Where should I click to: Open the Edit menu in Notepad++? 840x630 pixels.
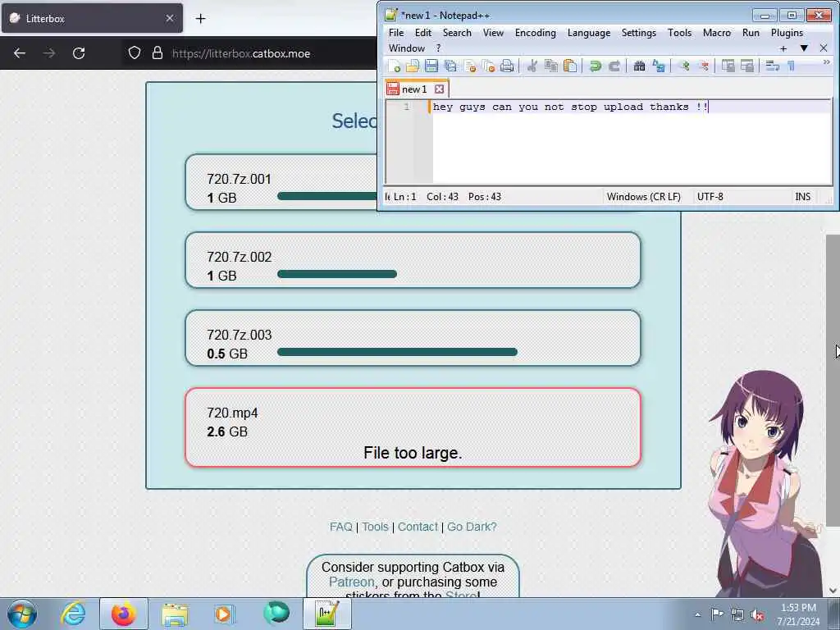[422, 33]
